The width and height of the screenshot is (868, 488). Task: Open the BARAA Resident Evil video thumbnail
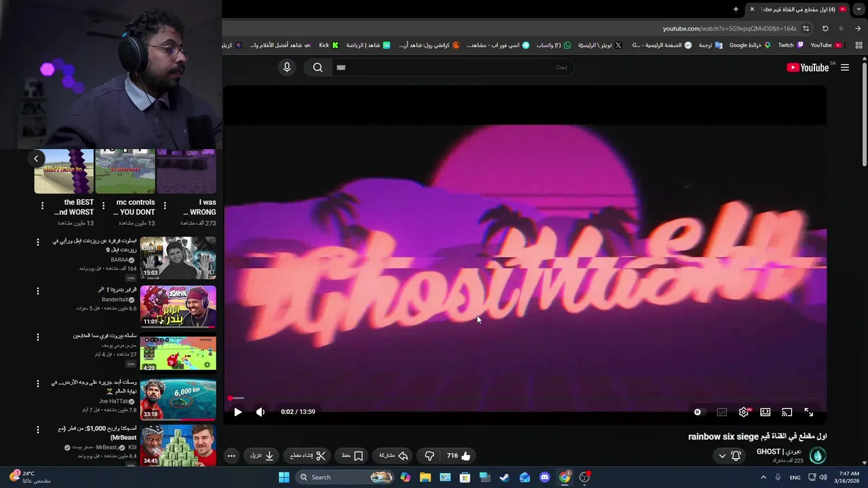178,258
